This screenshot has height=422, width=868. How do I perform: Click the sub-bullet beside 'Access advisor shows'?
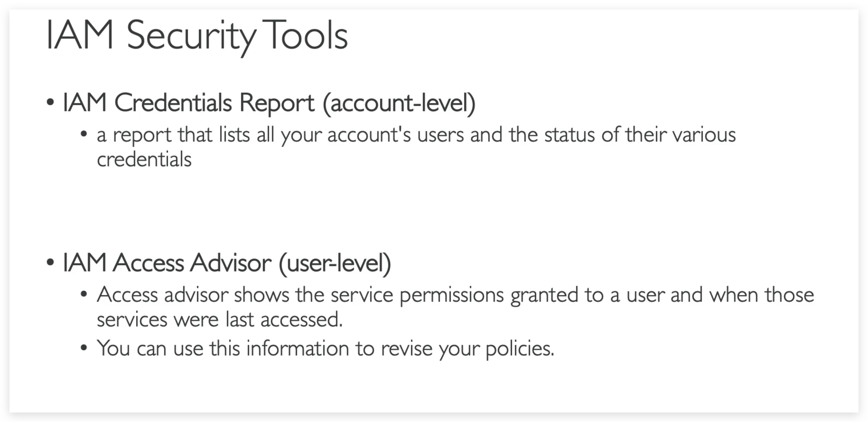click(84, 293)
